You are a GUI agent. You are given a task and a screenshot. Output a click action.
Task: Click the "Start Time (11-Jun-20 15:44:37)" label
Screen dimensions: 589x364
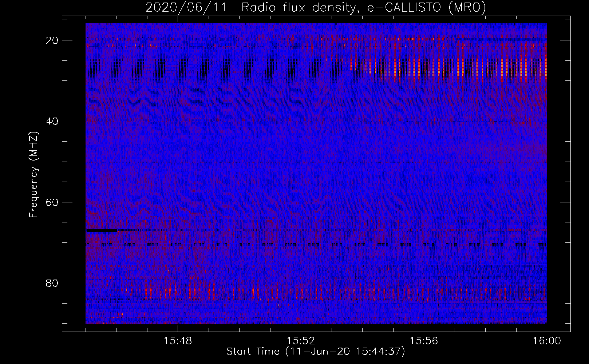(316, 352)
